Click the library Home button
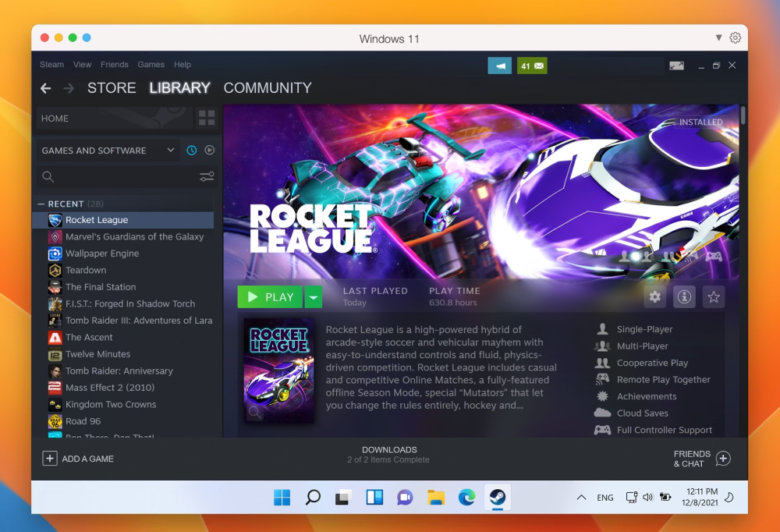 click(x=115, y=119)
